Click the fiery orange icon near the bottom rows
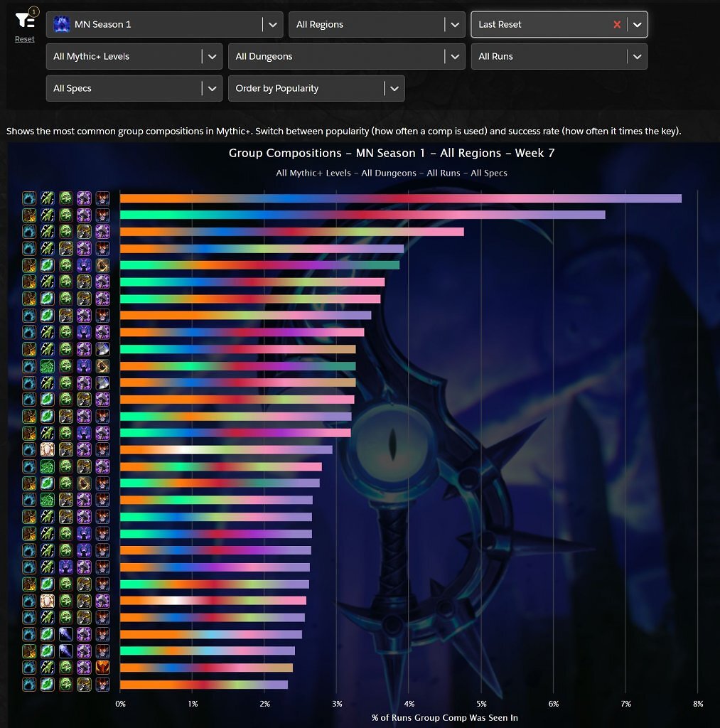The width and height of the screenshot is (720, 728). coord(102,668)
